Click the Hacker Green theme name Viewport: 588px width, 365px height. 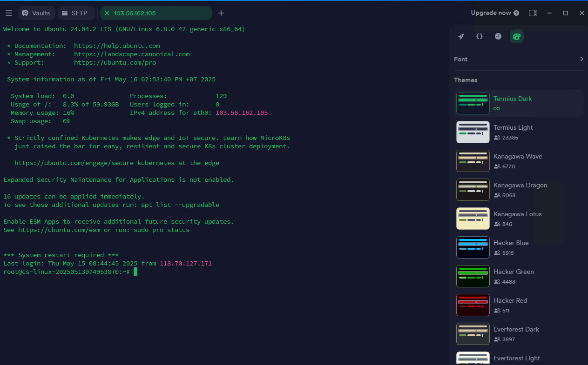(514, 272)
